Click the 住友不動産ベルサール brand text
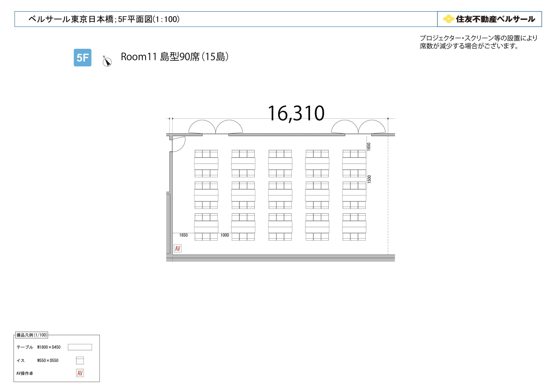This screenshot has width=555, height=392. (x=495, y=19)
